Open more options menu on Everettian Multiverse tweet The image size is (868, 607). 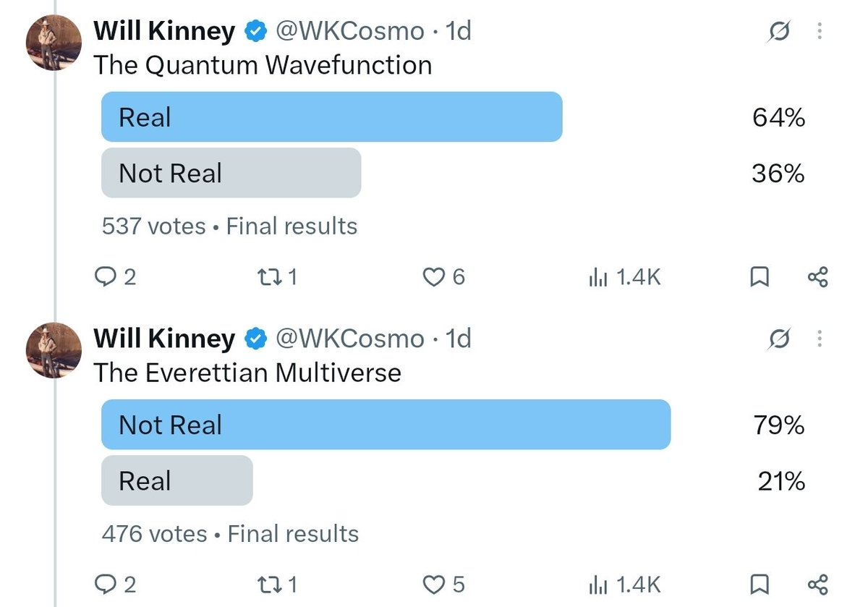[x=819, y=338]
